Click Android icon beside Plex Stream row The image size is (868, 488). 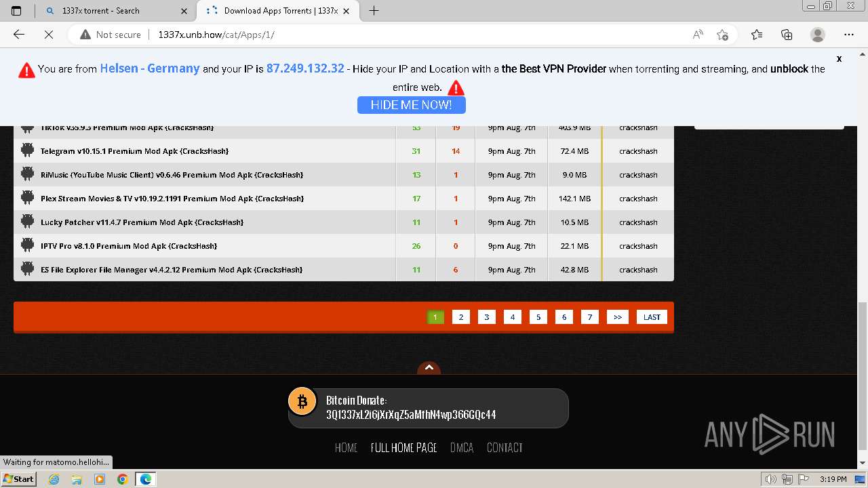point(27,198)
